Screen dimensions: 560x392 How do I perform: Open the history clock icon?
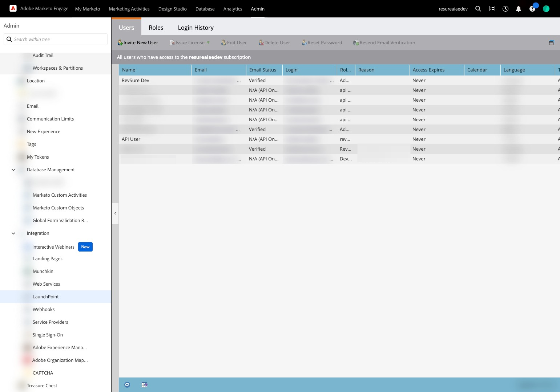click(505, 9)
